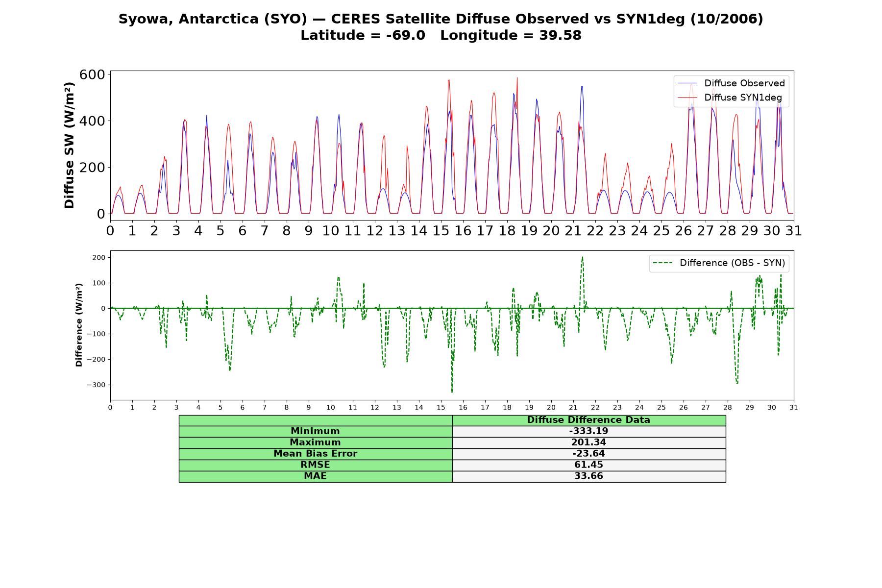The width and height of the screenshot is (882, 588).
Task: Click day 21 tick on lower x-axis
Action: point(573,408)
